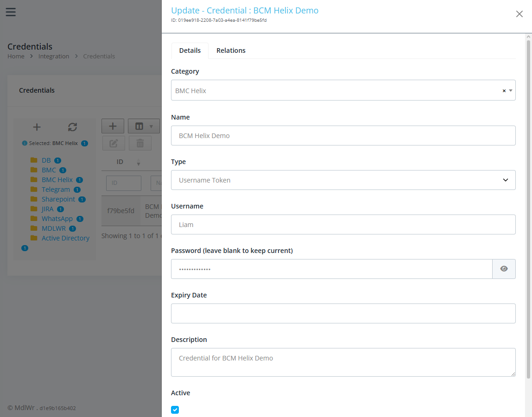Refresh the credential categories tree
This screenshot has height=417, width=532.
(72, 127)
